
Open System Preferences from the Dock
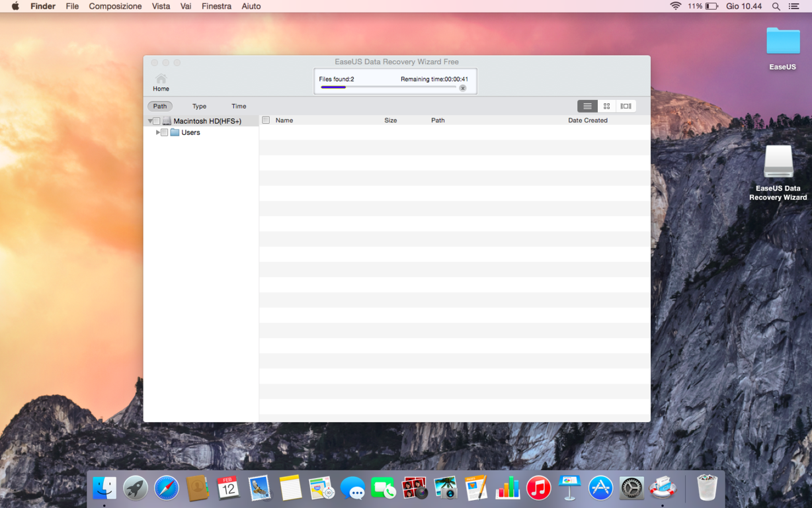(x=631, y=488)
